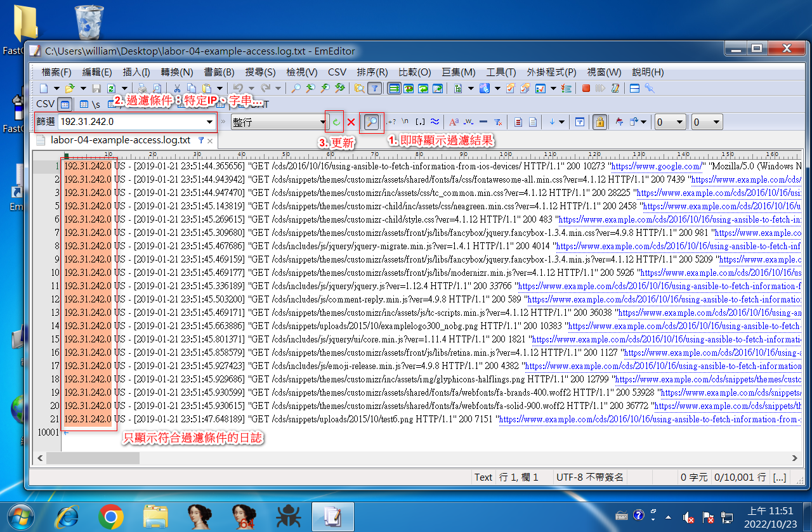Image resolution: width=812 pixels, height=532 pixels.
Task: Toggle the padlock filter lock button
Action: [x=599, y=122]
